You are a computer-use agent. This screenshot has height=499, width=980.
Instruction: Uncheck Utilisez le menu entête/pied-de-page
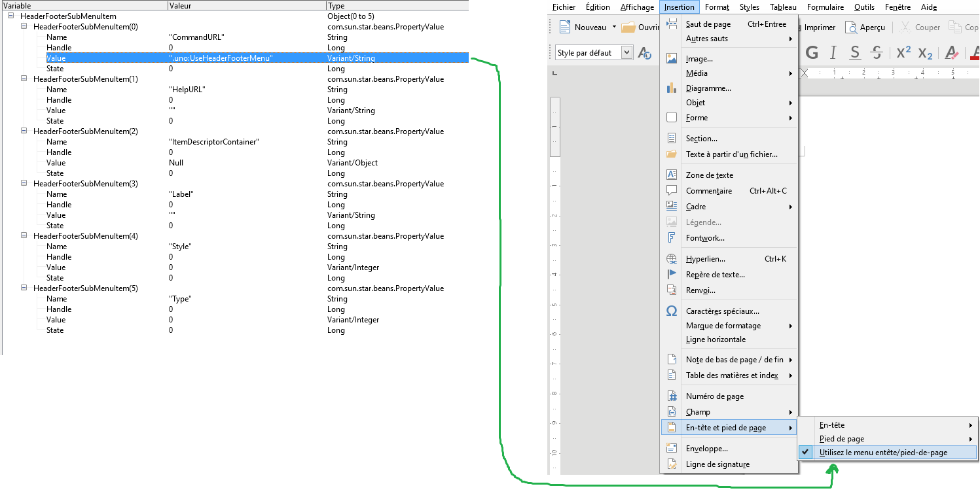[x=882, y=453]
